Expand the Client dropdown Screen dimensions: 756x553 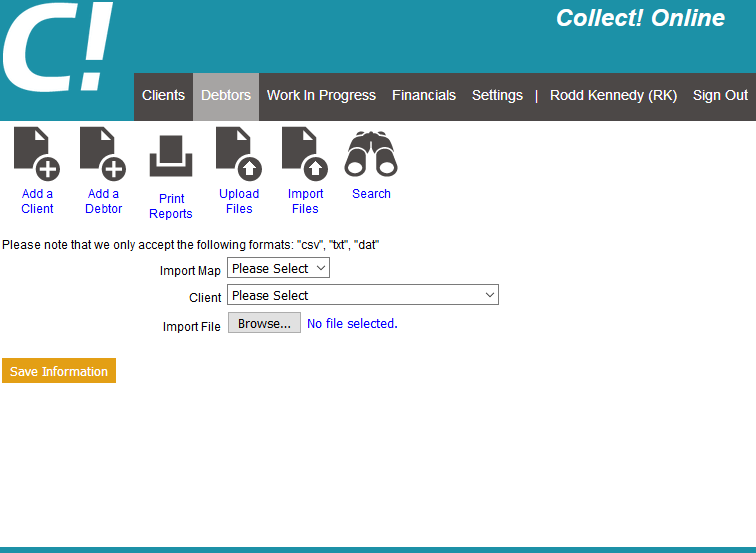pyautogui.click(x=363, y=295)
